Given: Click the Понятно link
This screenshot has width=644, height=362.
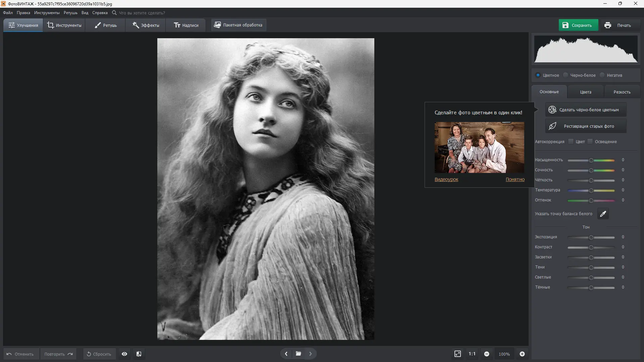Looking at the screenshot, I should point(515,179).
